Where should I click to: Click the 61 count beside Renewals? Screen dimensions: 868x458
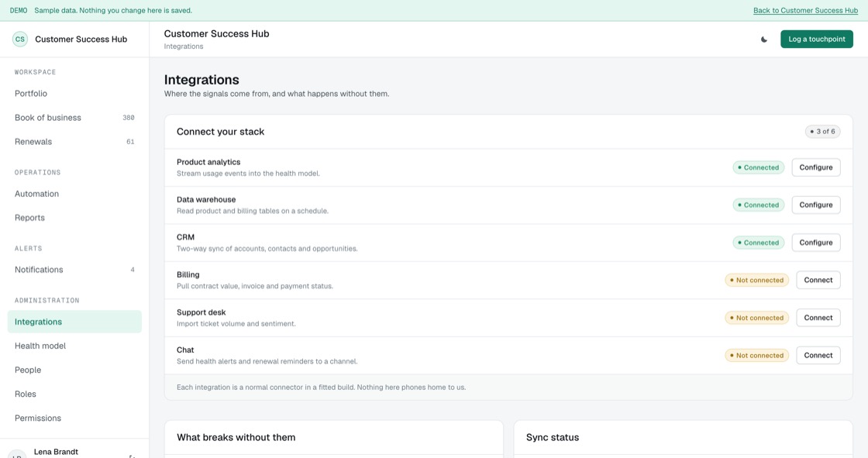click(x=130, y=142)
